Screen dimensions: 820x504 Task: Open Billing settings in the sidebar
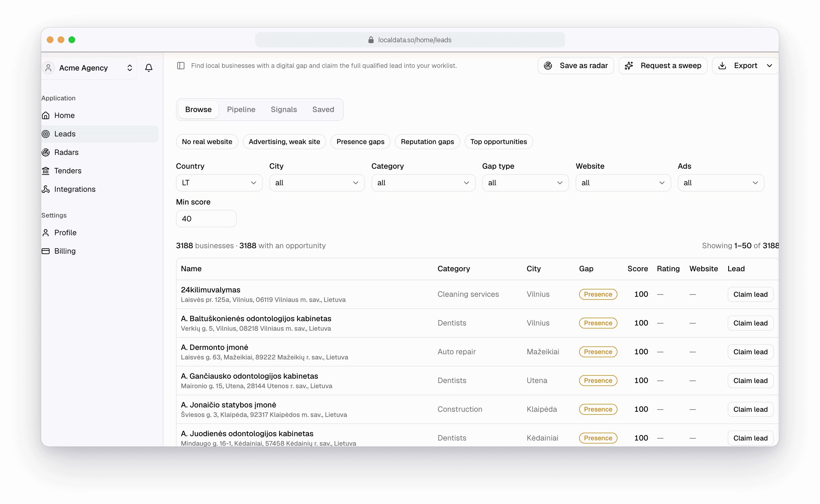click(x=99, y=251)
